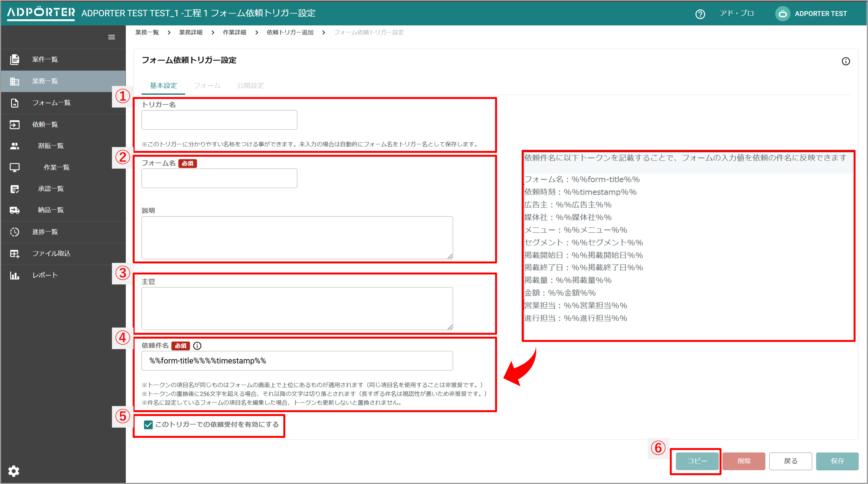
Task: Open 案件一覧 in the sidebar
Action: coord(63,59)
